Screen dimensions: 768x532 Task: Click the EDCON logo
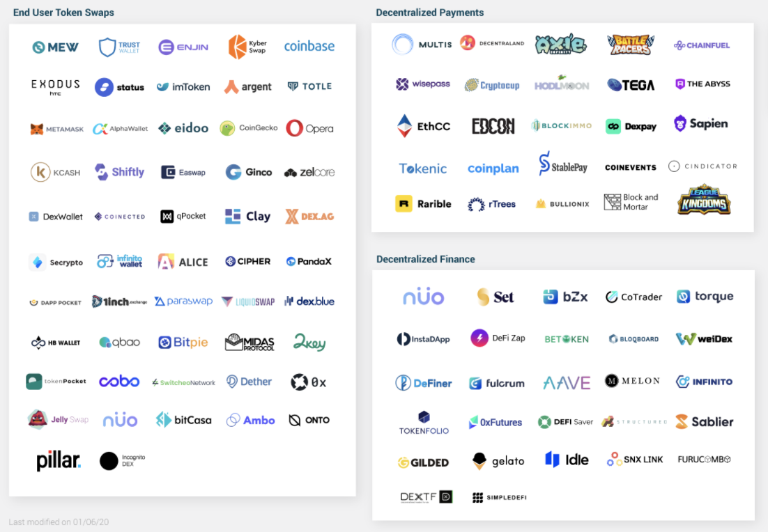(x=493, y=126)
